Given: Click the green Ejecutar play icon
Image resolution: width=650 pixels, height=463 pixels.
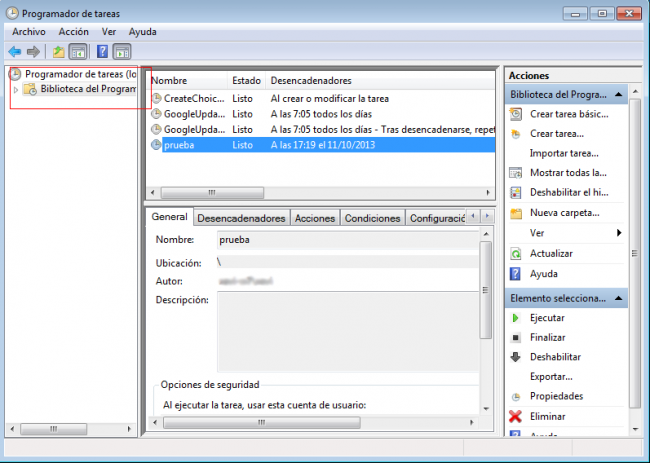Looking at the screenshot, I should point(515,318).
